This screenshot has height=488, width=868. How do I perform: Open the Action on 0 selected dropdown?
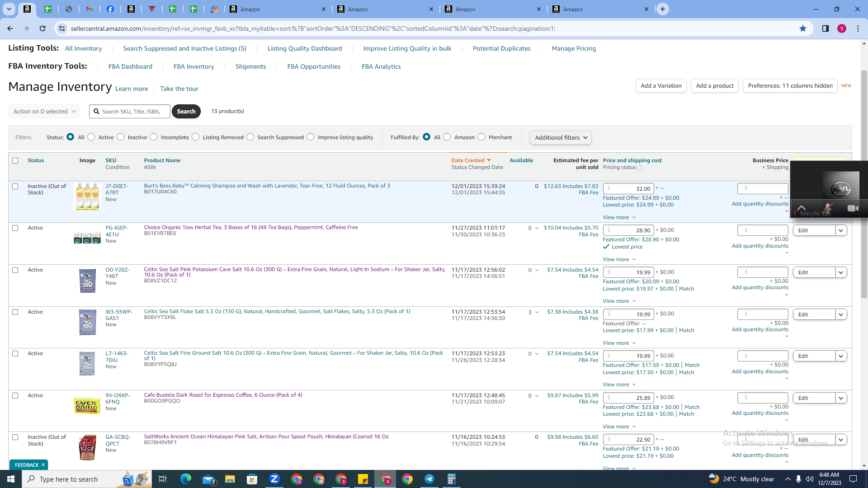[x=44, y=111]
